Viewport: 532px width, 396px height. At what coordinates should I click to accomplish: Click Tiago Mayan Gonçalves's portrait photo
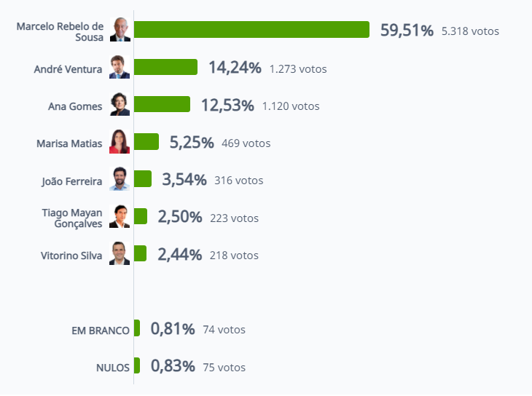120,216
